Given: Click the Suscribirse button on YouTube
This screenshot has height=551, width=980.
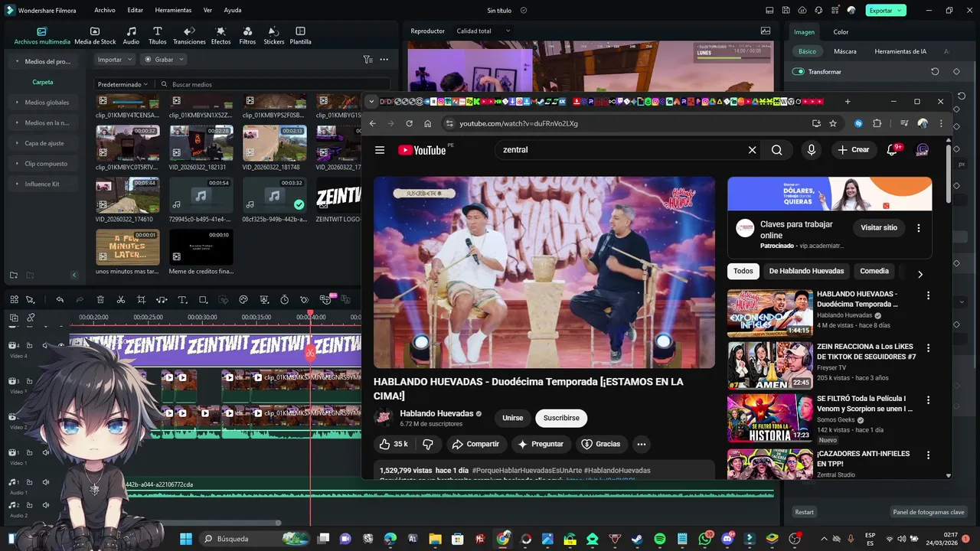Looking at the screenshot, I should (x=561, y=418).
